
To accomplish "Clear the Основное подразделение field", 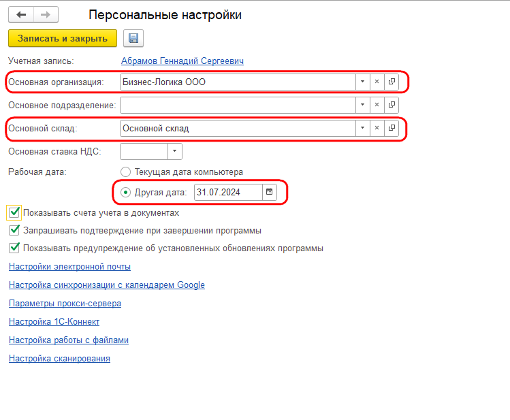I will click(377, 105).
